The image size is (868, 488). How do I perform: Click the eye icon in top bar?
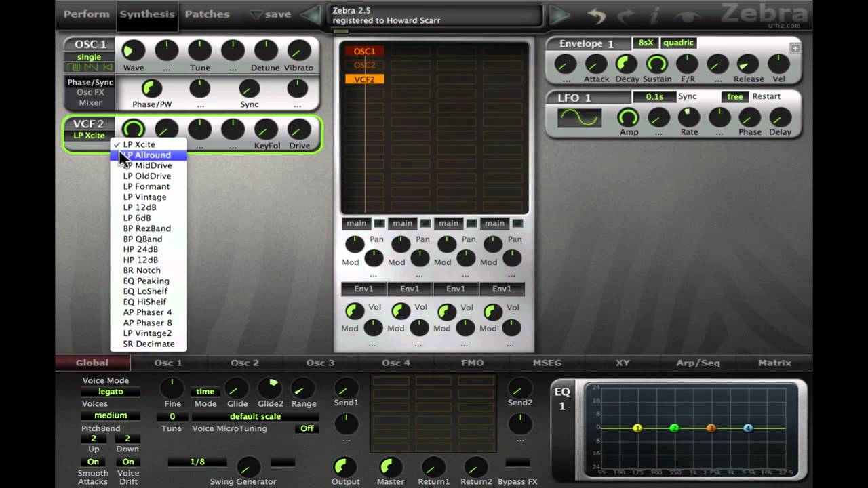[x=687, y=16]
